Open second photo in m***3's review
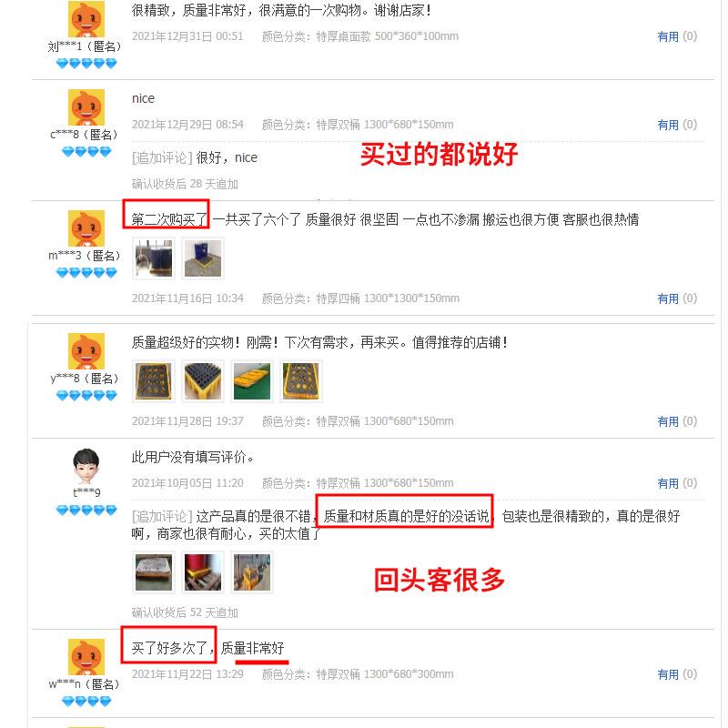The width and height of the screenshot is (728, 728). (203, 258)
